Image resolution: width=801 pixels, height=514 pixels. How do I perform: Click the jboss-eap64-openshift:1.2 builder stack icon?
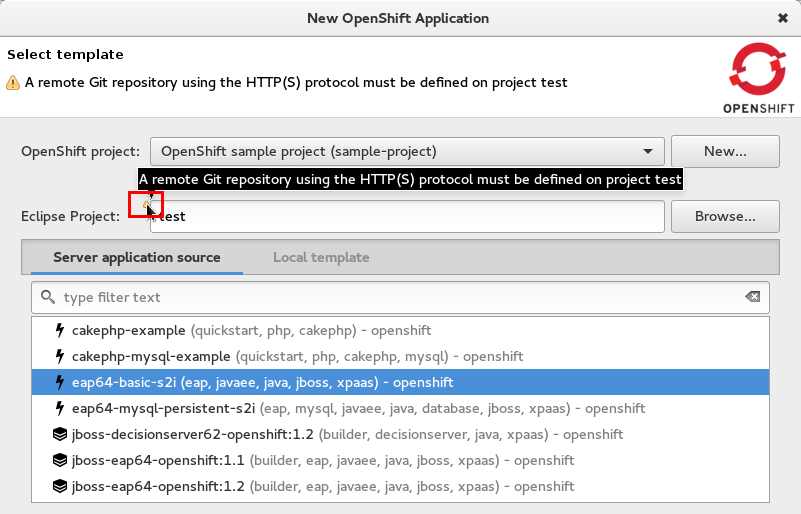[59, 487]
